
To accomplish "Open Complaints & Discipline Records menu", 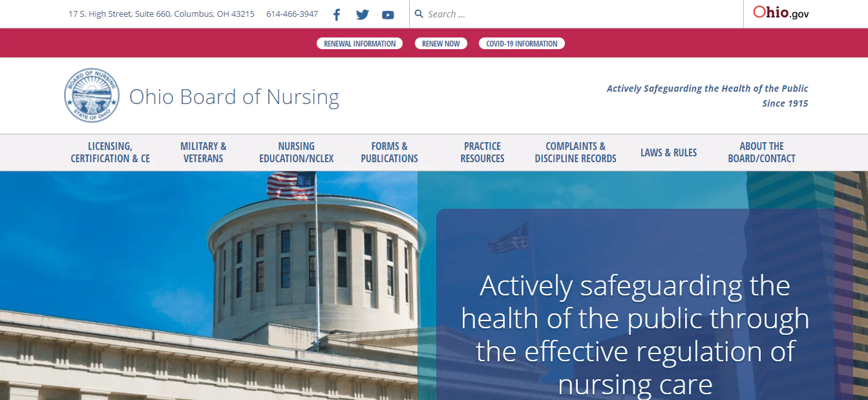I will click(576, 153).
